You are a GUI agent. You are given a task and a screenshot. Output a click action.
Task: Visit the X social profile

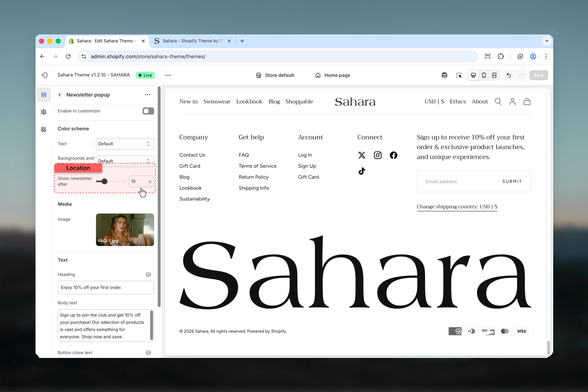[x=362, y=155]
